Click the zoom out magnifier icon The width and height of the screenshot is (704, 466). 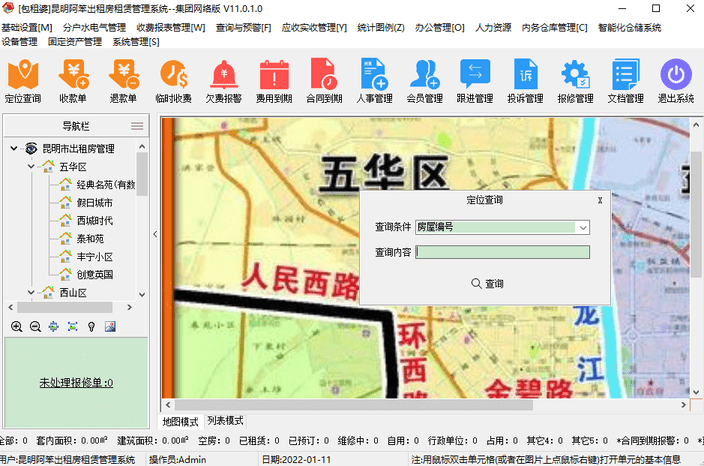click(x=35, y=326)
